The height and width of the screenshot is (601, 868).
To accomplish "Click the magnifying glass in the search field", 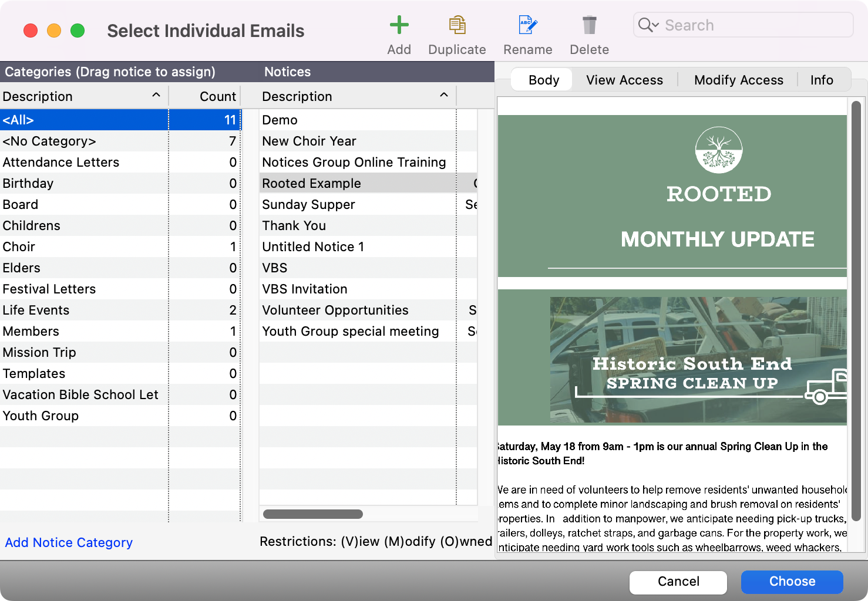I will 648,25.
